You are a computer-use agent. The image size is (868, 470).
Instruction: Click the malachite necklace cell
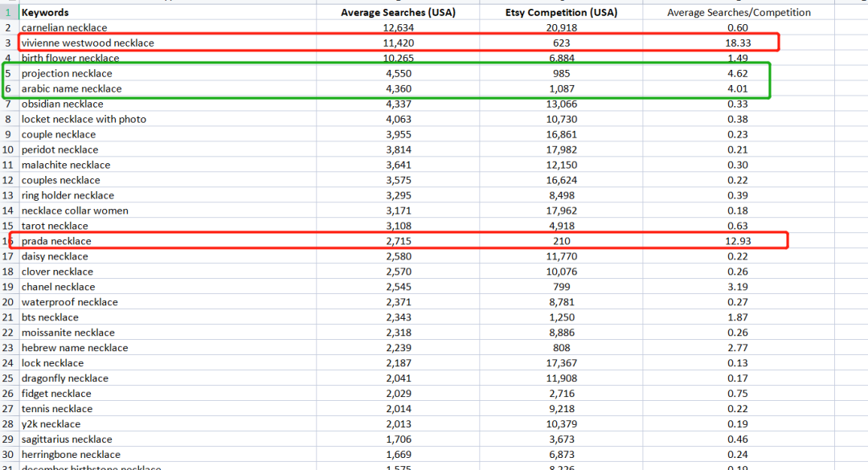(168, 165)
